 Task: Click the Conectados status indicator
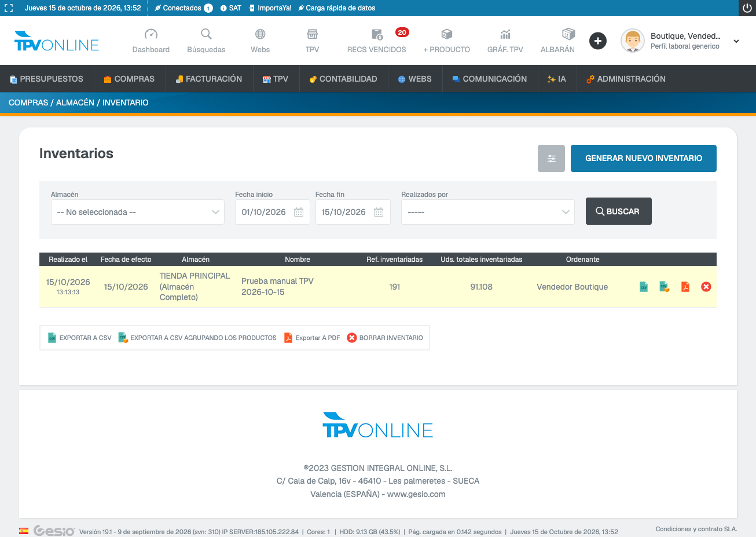[x=184, y=8]
